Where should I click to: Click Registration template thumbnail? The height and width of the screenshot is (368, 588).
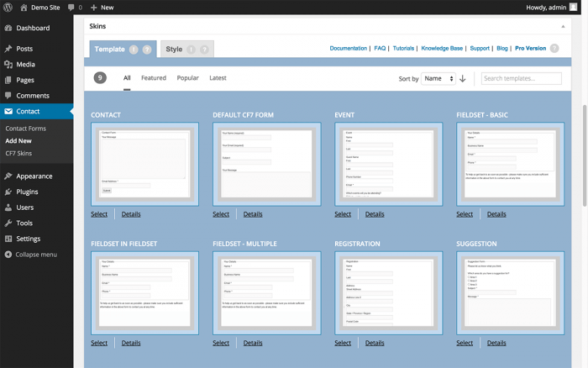(388, 293)
